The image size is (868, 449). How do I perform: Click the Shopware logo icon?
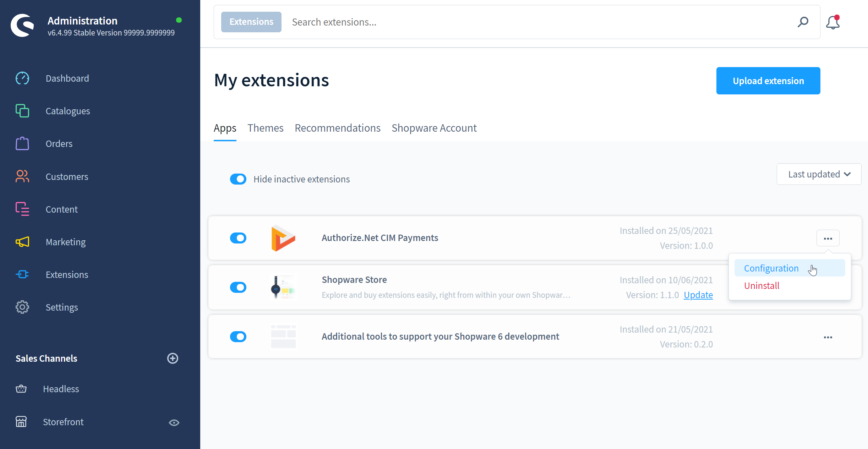coord(22,25)
